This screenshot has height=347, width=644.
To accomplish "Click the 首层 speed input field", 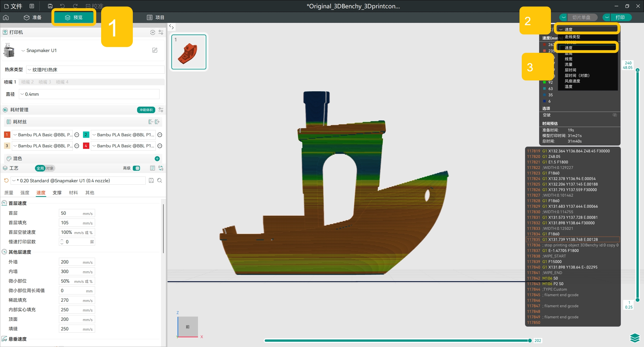I will click(77, 213).
